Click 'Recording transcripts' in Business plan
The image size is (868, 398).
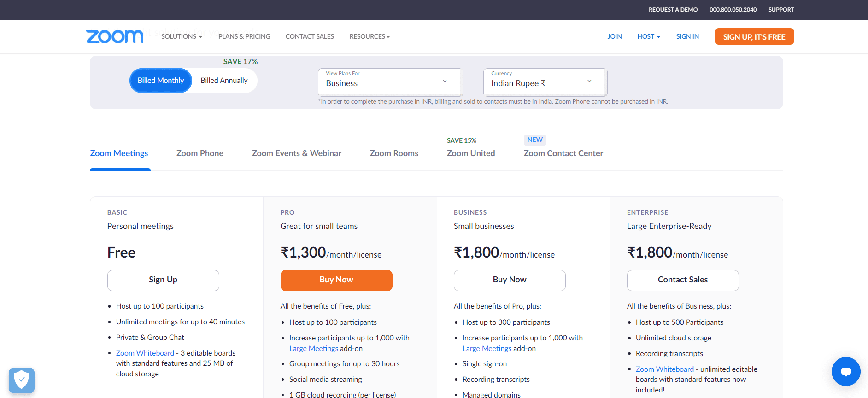(x=496, y=380)
